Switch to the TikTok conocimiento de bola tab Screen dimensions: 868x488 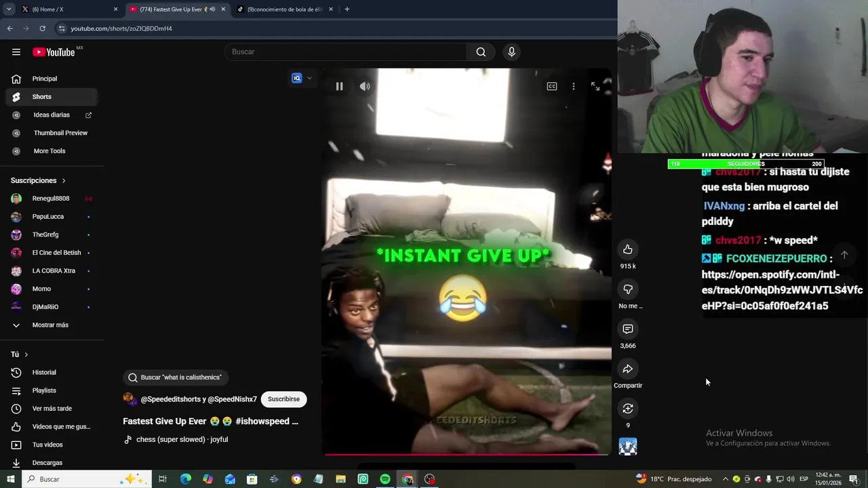point(285,9)
